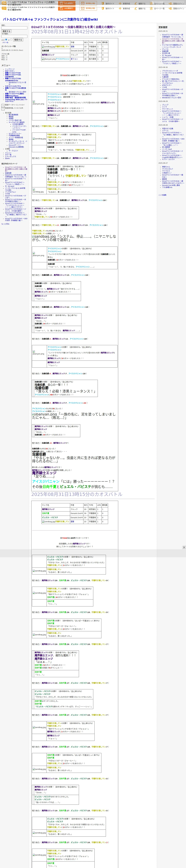Open 変幻自在リクエスト受付 link

point(17,92)
